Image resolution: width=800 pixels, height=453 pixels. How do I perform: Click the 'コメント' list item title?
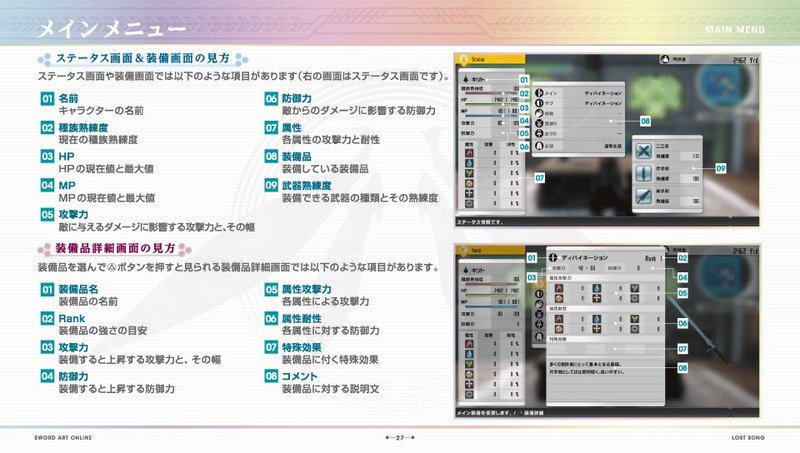pos(299,376)
